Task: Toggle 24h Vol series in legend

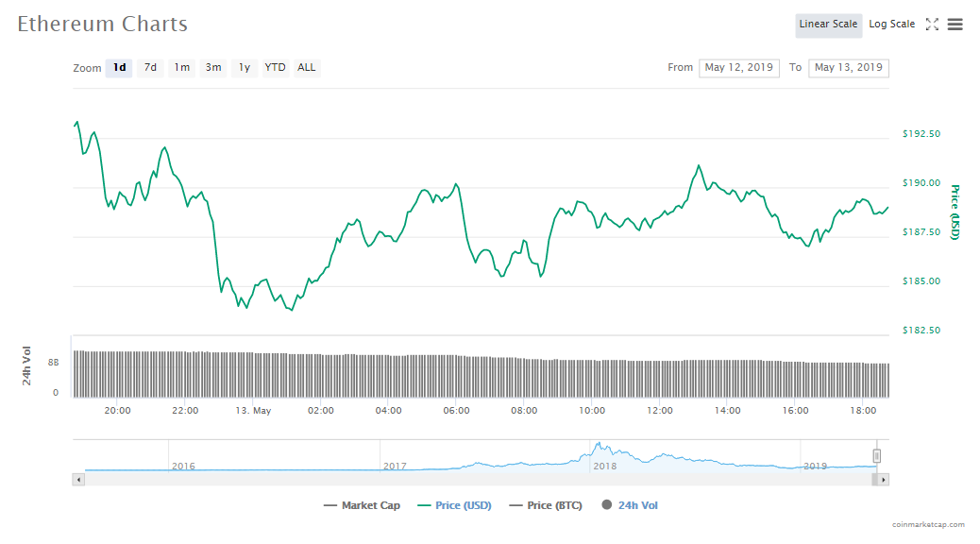Action: pos(629,506)
